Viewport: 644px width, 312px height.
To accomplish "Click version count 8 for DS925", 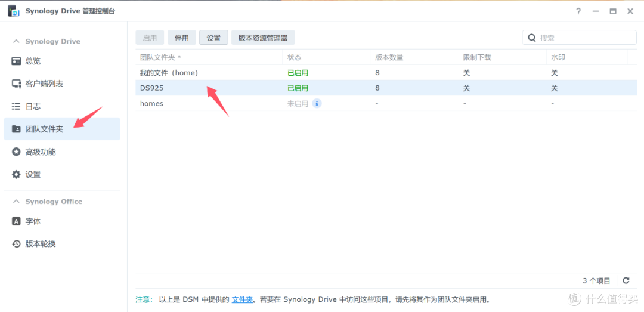I will (x=377, y=88).
